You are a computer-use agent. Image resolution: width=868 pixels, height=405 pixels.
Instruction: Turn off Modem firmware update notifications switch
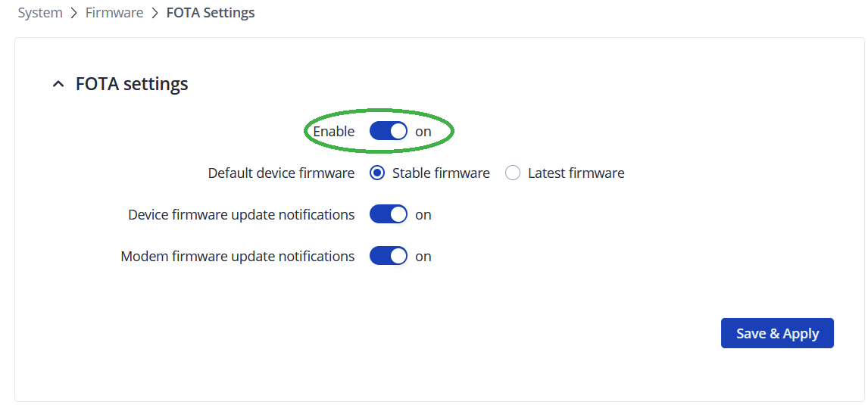click(x=389, y=257)
